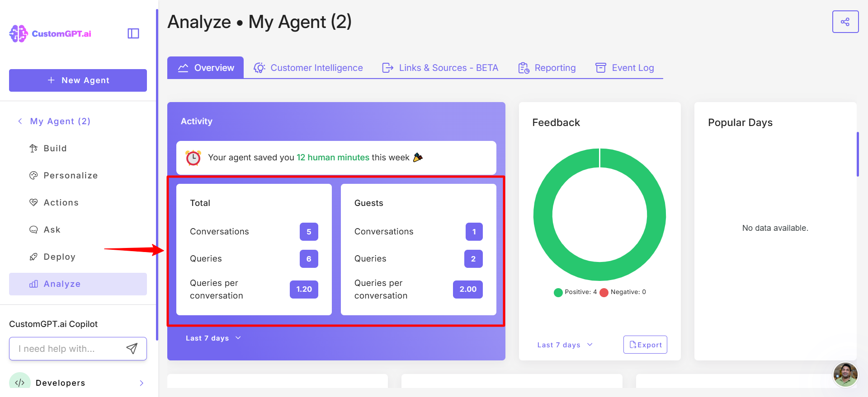Viewport: 868px width, 397px height.
Task: Click the Deploy rocket icon
Action: [33, 257]
